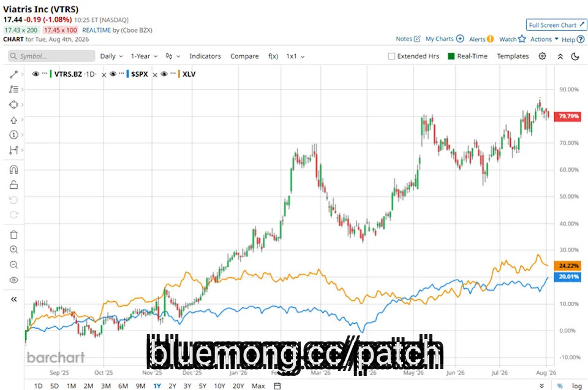Image resolution: width=588 pixels, height=390 pixels.
Task: Zoom in with the magnifier plus icon
Action: coord(13,250)
